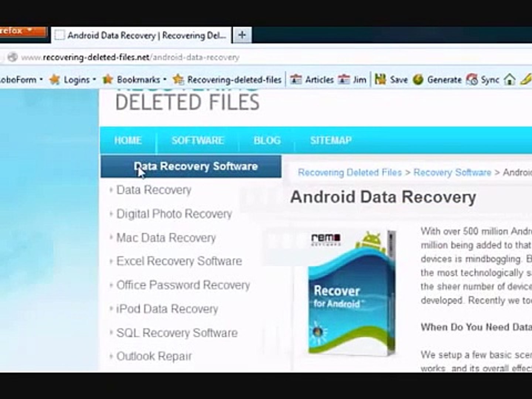Click the RoboForm Sync icon
532x399 pixels.
pyautogui.click(x=472, y=79)
